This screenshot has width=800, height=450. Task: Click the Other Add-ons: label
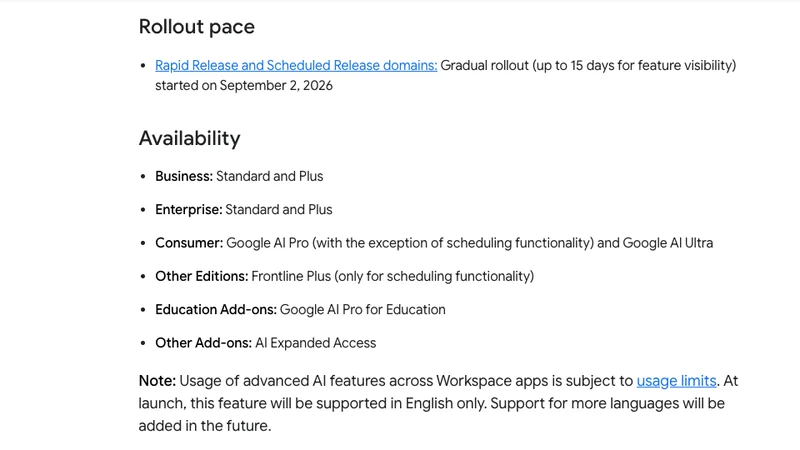coord(204,343)
